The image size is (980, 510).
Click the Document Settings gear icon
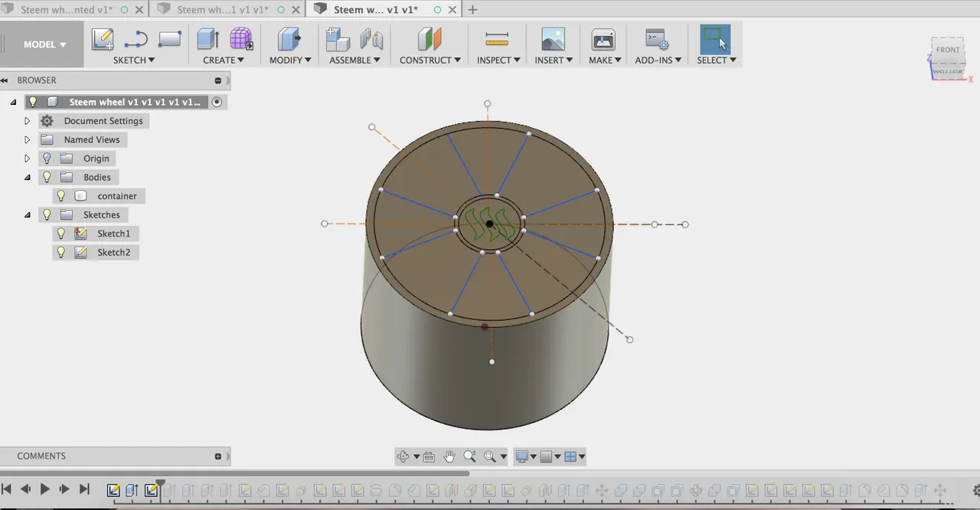[47, 121]
